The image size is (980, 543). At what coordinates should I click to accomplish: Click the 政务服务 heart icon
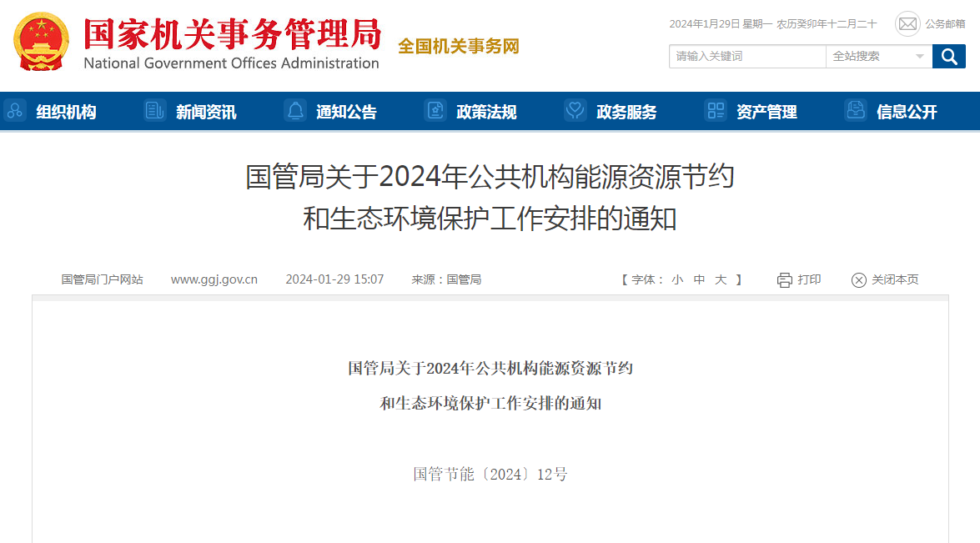tap(575, 111)
